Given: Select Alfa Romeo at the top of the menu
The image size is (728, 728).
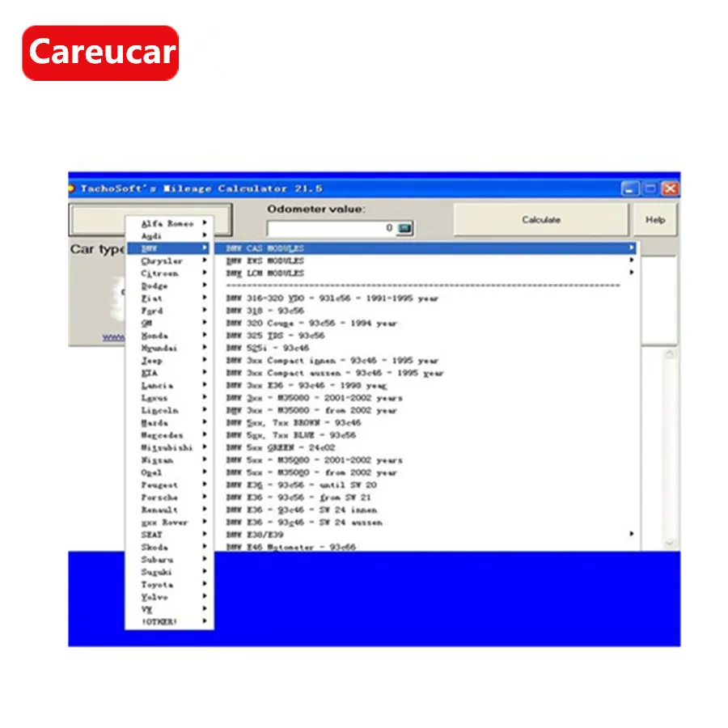Looking at the screenshot, I should (x=164, y=223).
